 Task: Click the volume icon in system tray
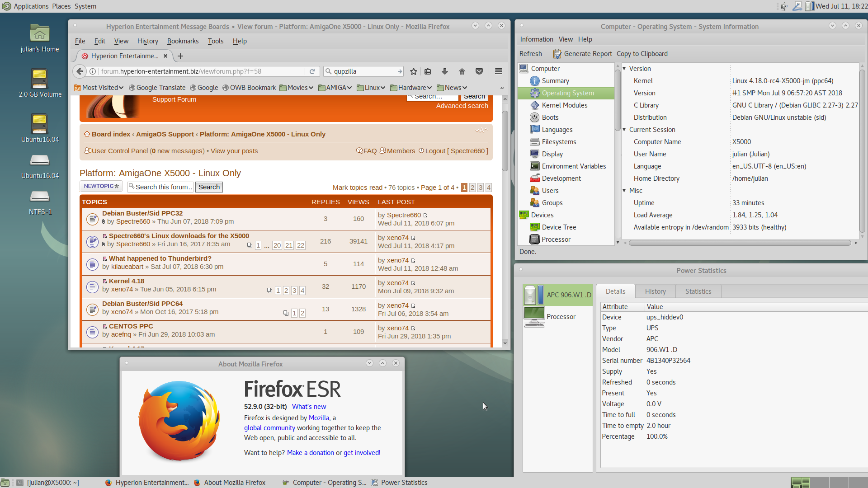coord(784,6)
